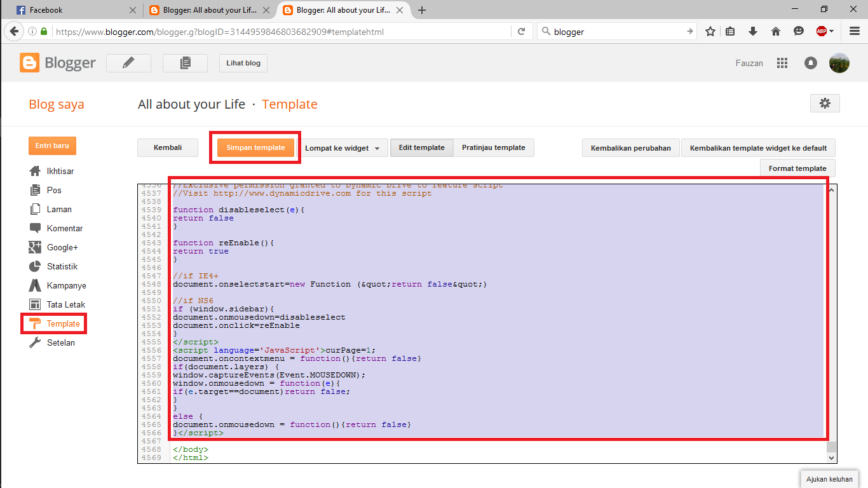Open Google apps grid icon

point(782,63)
